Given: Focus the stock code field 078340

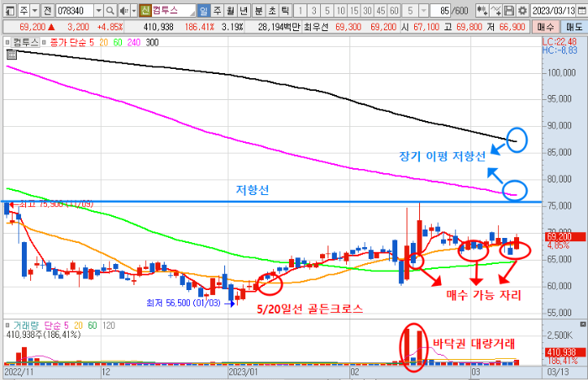Looking at the screenshot, I should tap(75, 11).
